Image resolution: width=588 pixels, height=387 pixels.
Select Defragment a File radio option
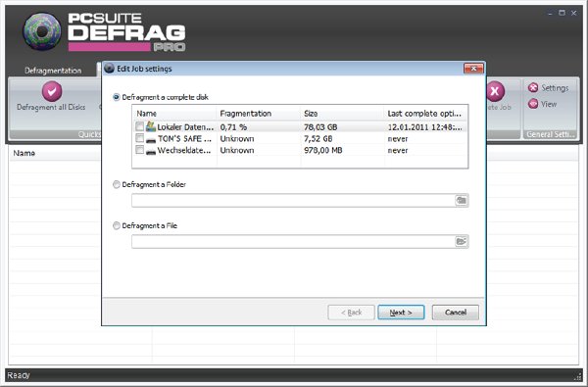pos(117,225)
